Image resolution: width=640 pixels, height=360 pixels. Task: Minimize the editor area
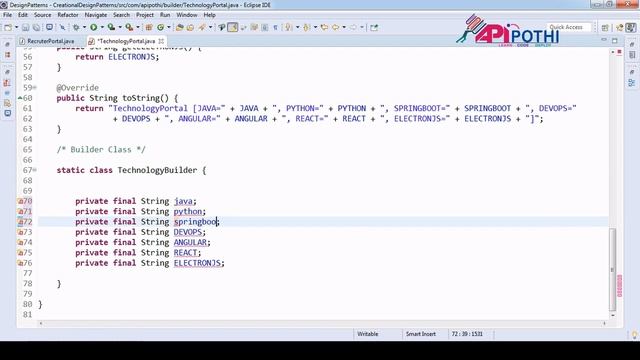click(x=604, y=40)
